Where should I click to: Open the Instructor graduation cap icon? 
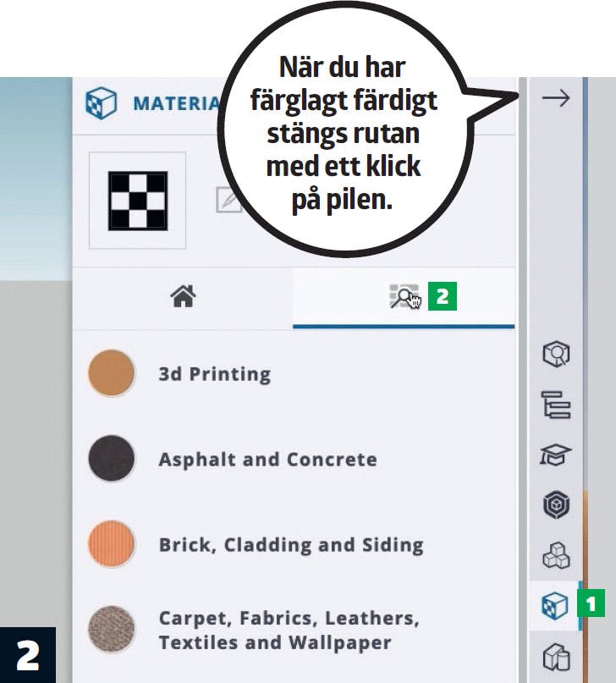[x=556, y=455]
